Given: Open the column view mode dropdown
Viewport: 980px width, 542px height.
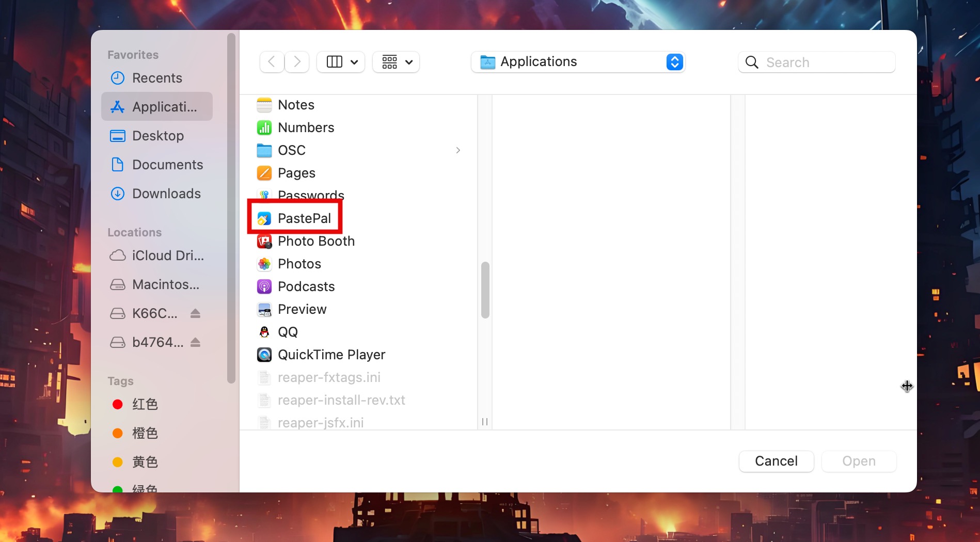Looking at the screenshot, I should pos(341,62).
